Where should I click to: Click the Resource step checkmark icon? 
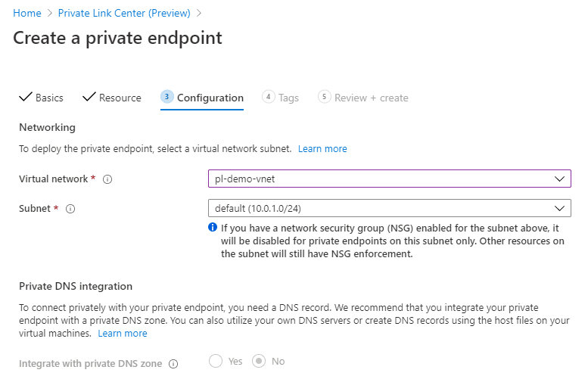(89, 97)
